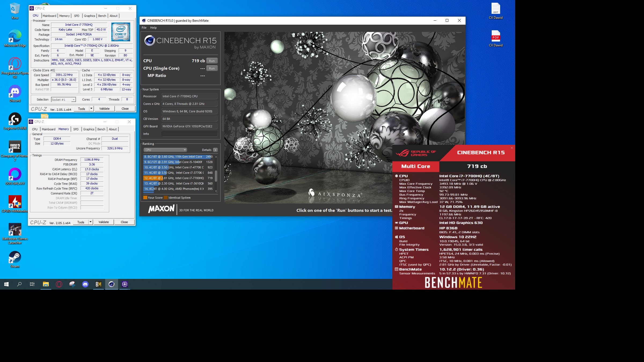The height and width of the screenshot is (362, 644).
Task: Run the CPU (Single Core) benchmark
Action: (212, 68)
